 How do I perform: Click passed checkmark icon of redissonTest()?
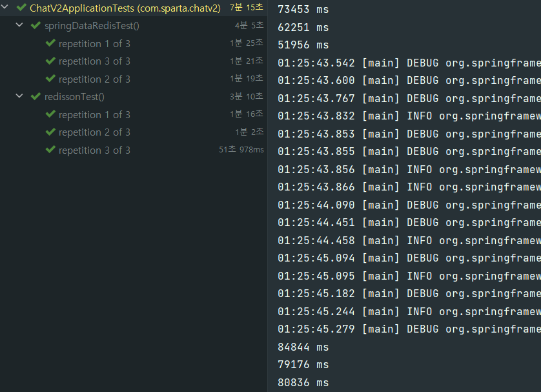[x=36, y=96]
